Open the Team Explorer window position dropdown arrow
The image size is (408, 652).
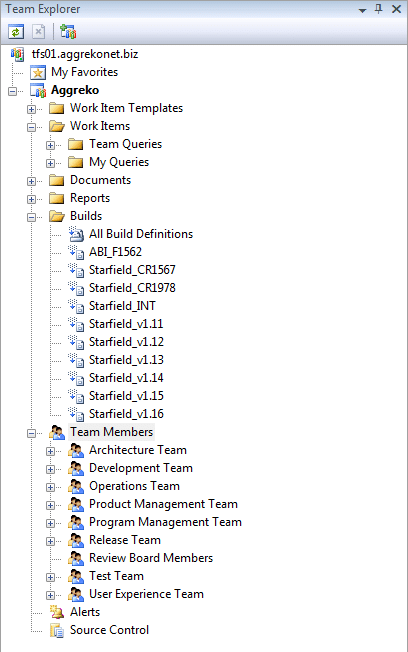pos(362,10)
